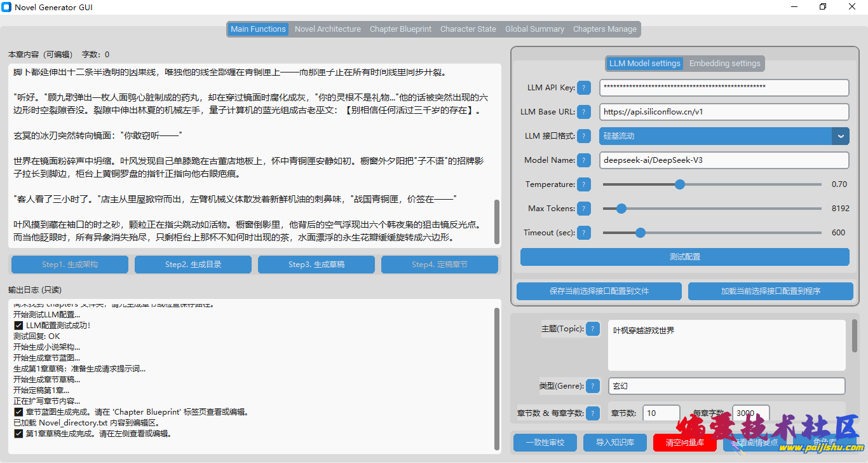Expand the 硅基流动 interface format dropdown
Viewport: 868px width, 463px height.
[841, 136]
